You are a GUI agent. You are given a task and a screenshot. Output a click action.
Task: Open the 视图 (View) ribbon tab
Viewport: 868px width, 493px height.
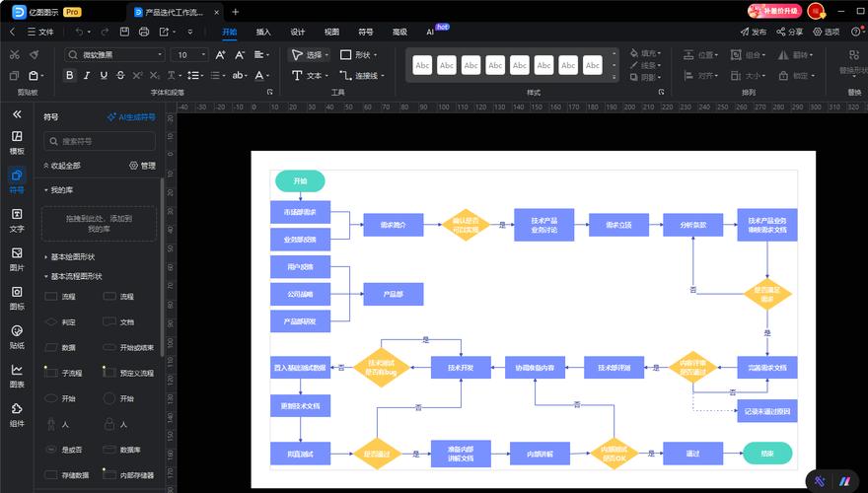331,32
